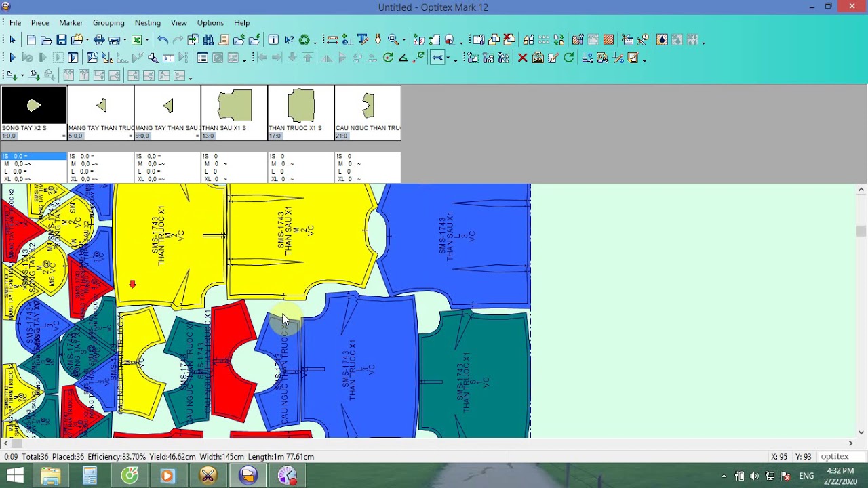
Task: Click the green recycle icon
Action: (304, 40)
